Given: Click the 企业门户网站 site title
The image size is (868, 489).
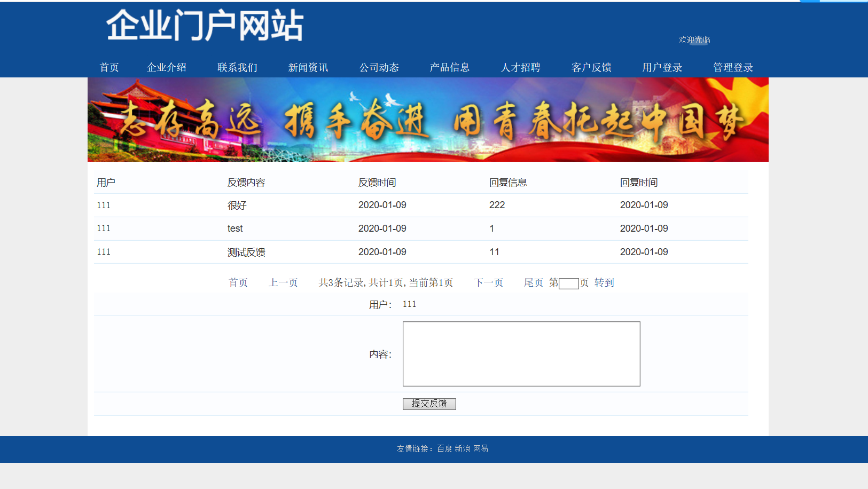Looking at the screenshot, I should [205, 25].
